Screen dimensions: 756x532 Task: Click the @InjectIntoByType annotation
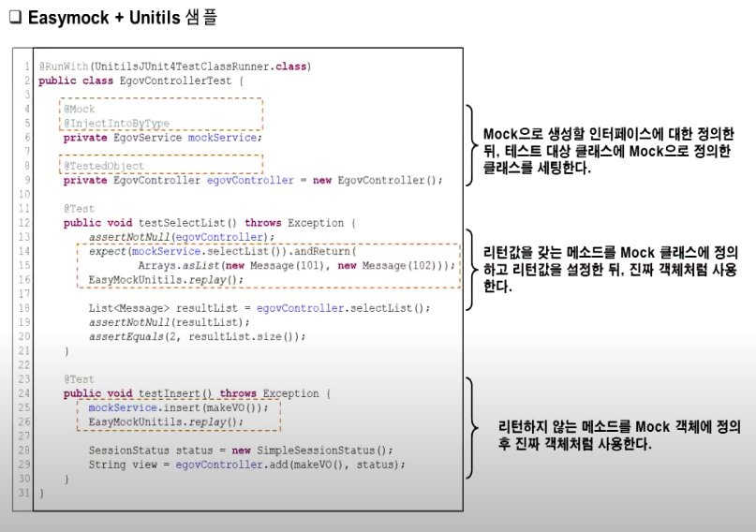[x=116, y=124]
